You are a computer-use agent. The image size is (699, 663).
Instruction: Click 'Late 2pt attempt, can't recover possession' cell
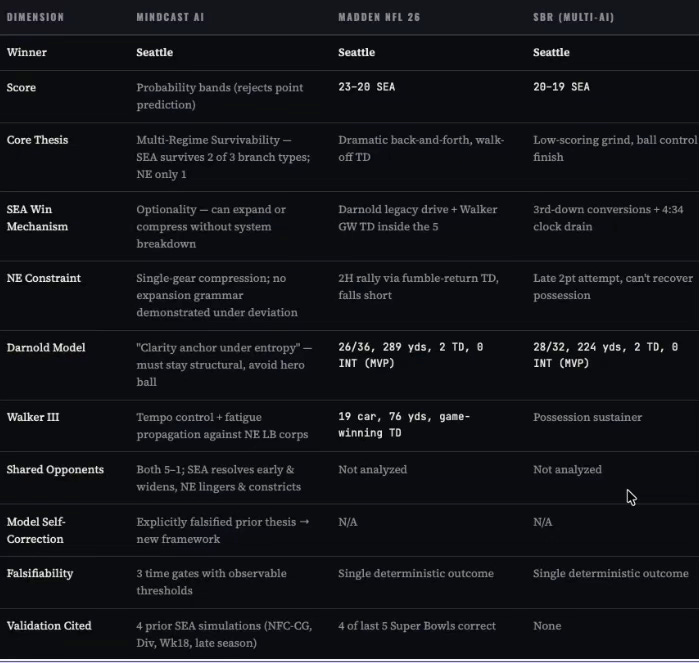613,287
